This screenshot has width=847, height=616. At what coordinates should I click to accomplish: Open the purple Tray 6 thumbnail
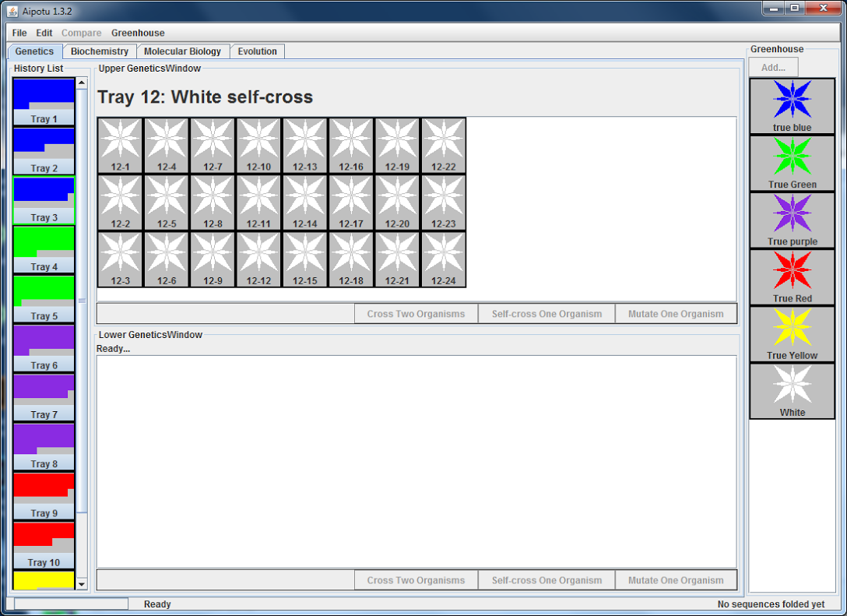coord(44,347)
